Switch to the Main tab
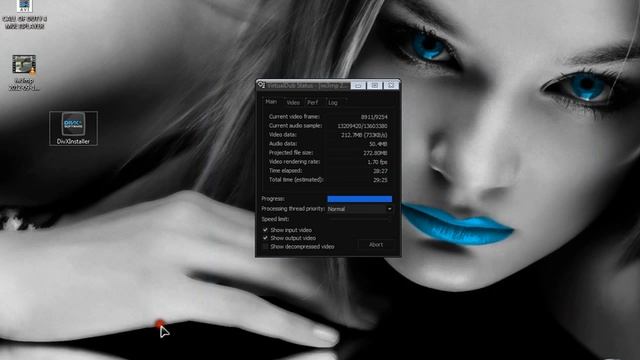 click(271, 102)
